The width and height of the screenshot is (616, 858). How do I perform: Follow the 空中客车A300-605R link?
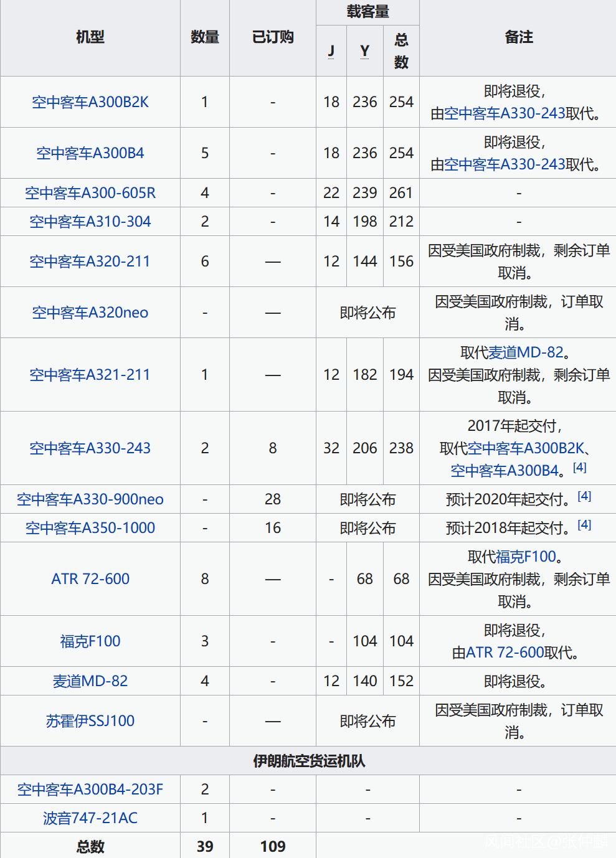click(x=90, y=193)
